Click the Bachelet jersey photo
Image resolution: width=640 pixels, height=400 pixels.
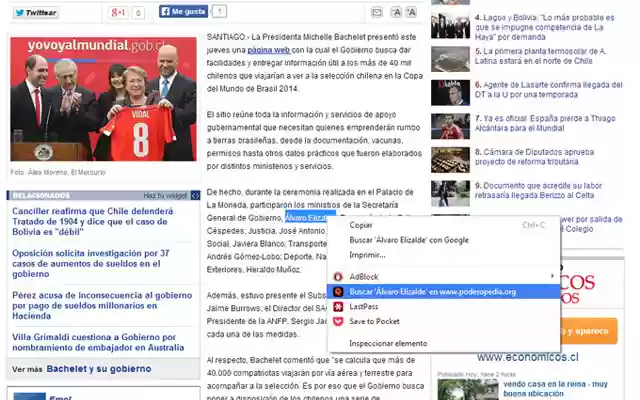[103, 99]
